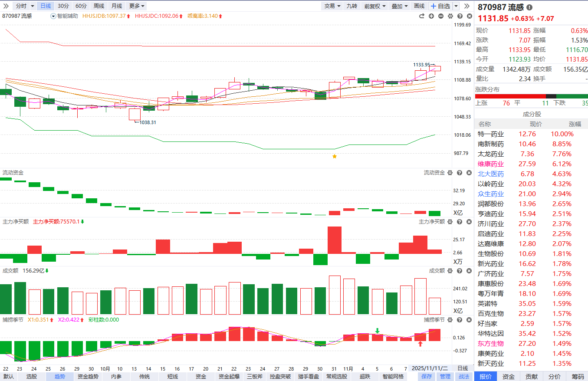Zoom out the chart using minus icon
Image resolution: width=588 pixels, height=381 pixels.
coord(440,16)
